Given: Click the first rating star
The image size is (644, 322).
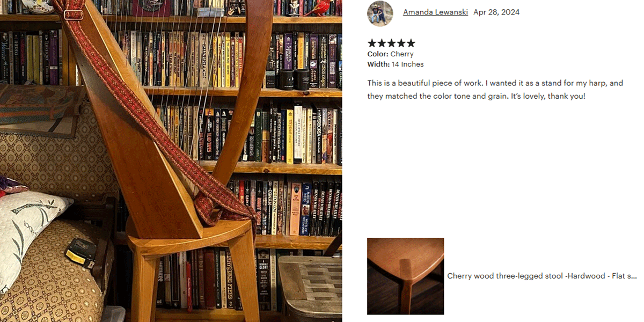Looking at the screenshot, I should (372, 43).
